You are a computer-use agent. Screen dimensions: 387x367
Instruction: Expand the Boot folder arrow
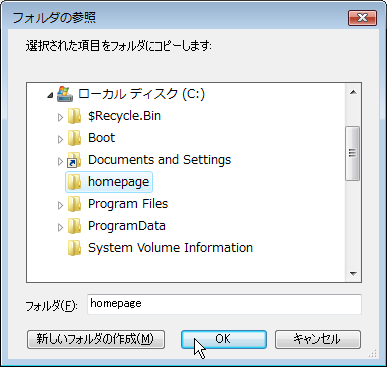tap(60, 139)
